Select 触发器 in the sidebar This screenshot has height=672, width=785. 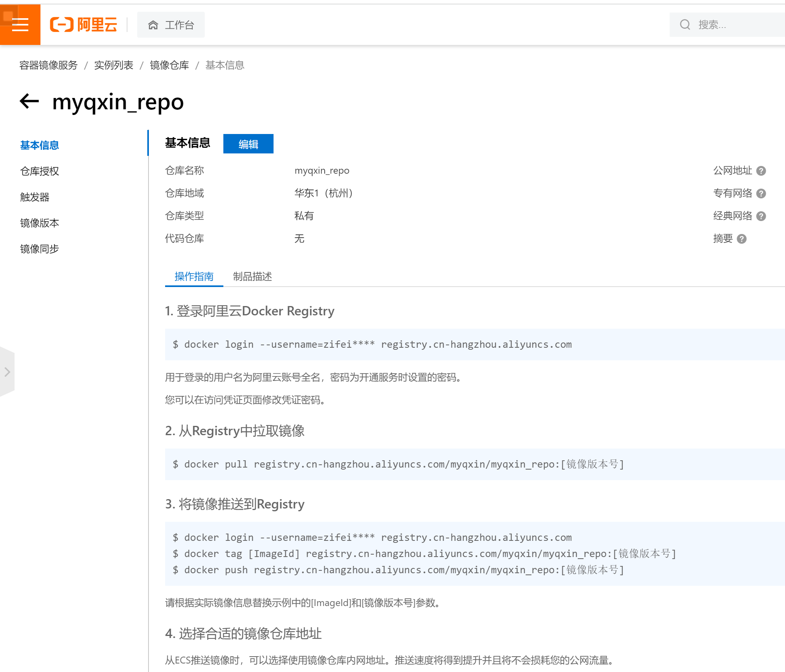[35, 197]
